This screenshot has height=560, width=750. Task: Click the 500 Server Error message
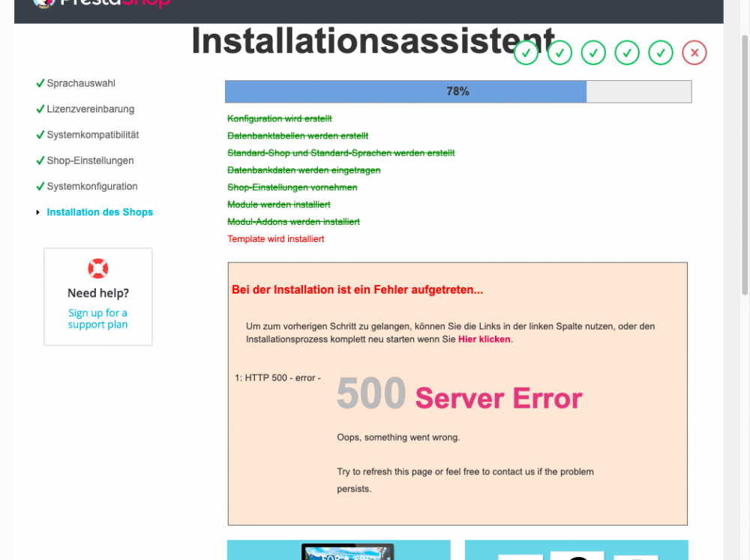[460, 395]
